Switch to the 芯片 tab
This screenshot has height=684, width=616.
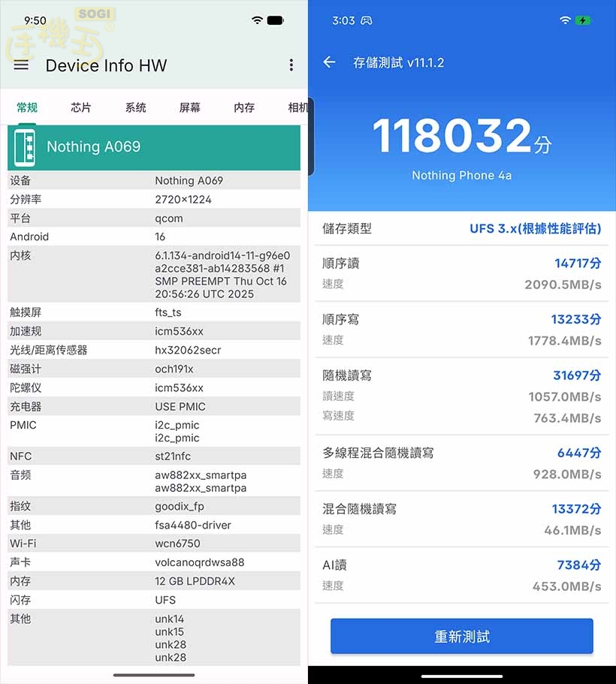coord(81,107)
